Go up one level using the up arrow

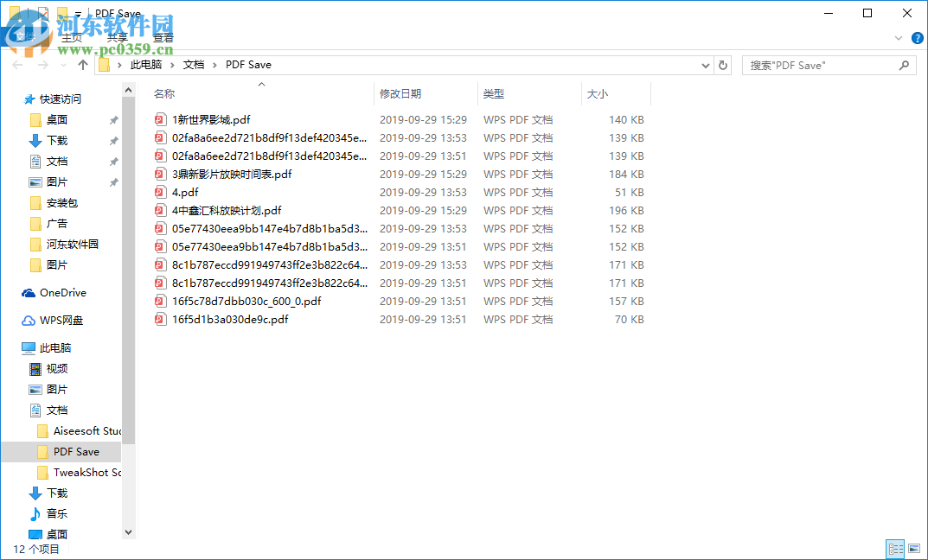pyautogui.click(x=82, y=65)
